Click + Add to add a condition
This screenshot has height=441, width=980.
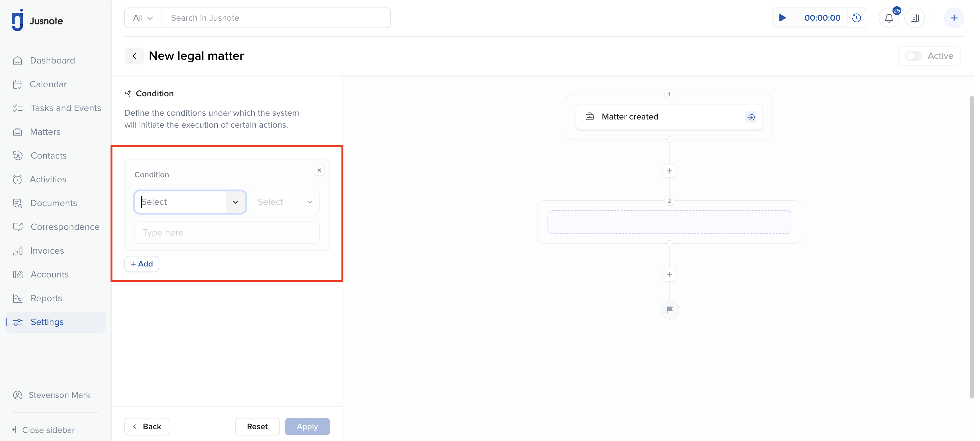coord(142,264)
